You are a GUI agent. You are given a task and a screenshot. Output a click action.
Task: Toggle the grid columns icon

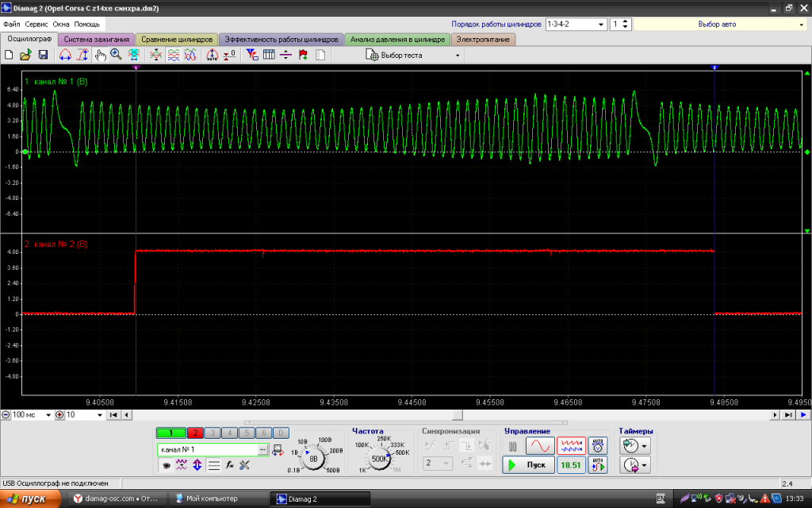(269, 55)
